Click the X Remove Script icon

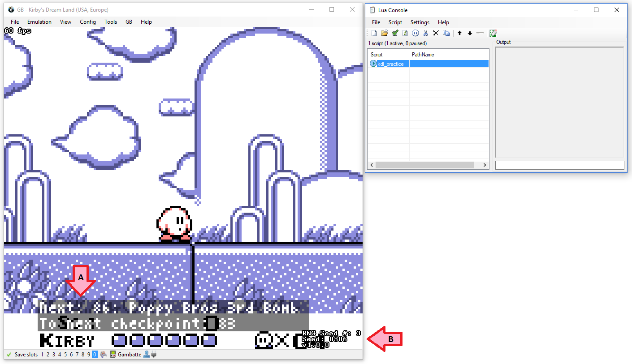coord(436,33)
